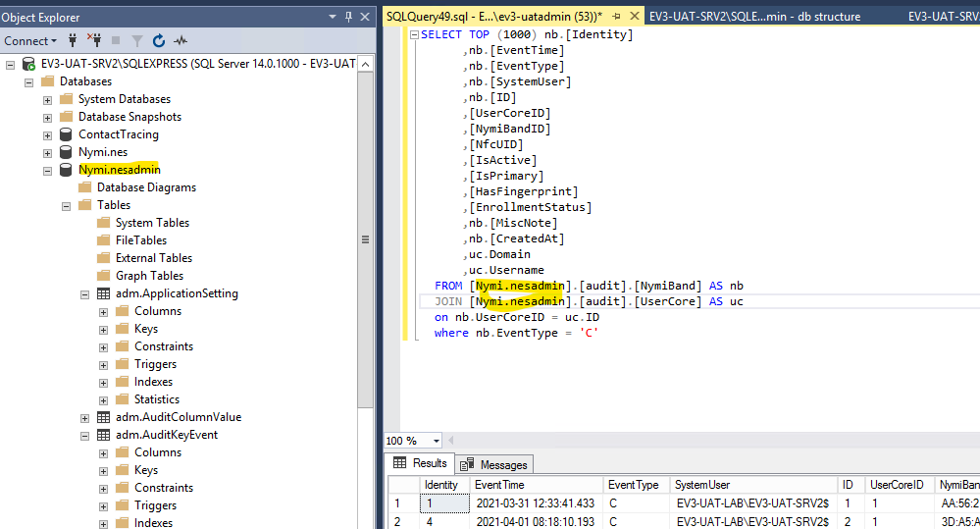Collapse the SELECT statement outline box

click(x=414, y=35)
